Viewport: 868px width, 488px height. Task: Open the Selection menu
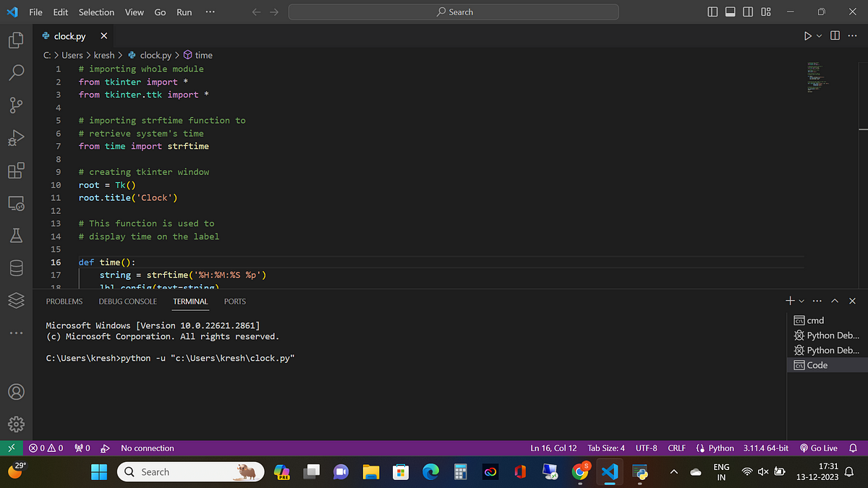point(96,12)
